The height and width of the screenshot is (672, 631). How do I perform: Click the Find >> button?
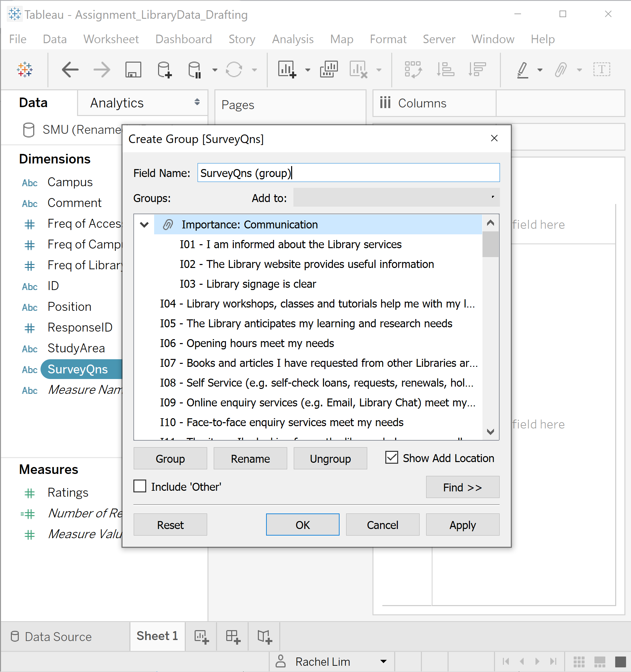(462, 487)
